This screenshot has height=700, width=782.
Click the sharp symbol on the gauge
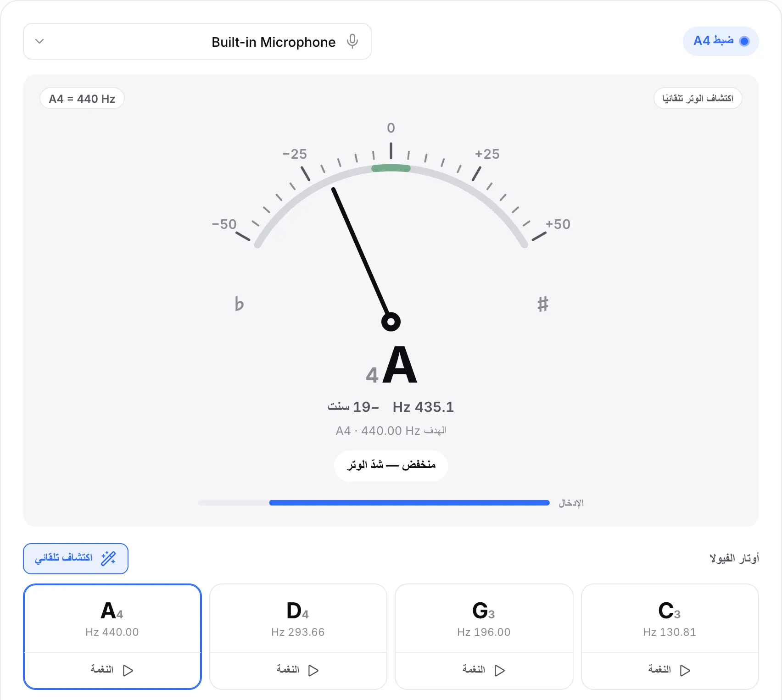pos(543,304)
